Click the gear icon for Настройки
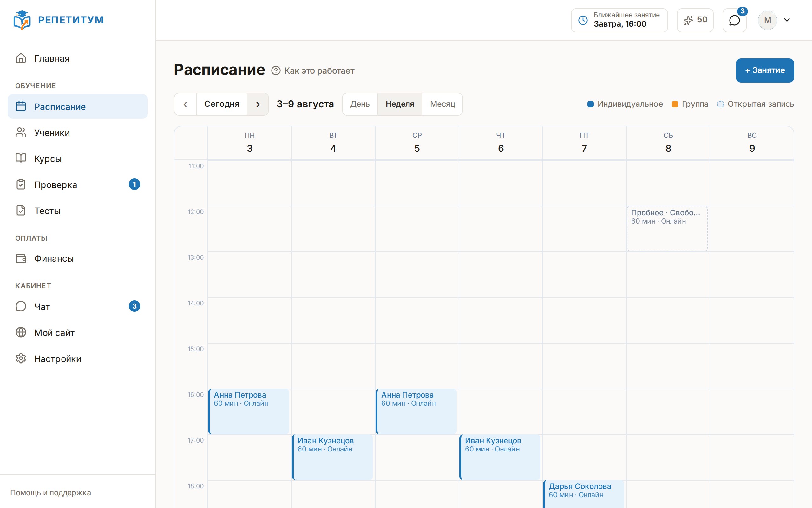 (x=21, y=358)
